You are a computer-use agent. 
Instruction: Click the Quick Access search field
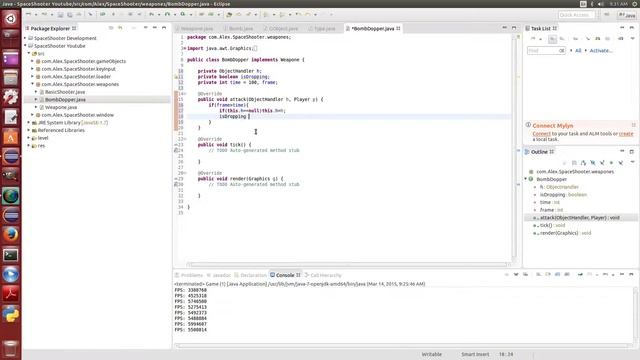point(576,15)
